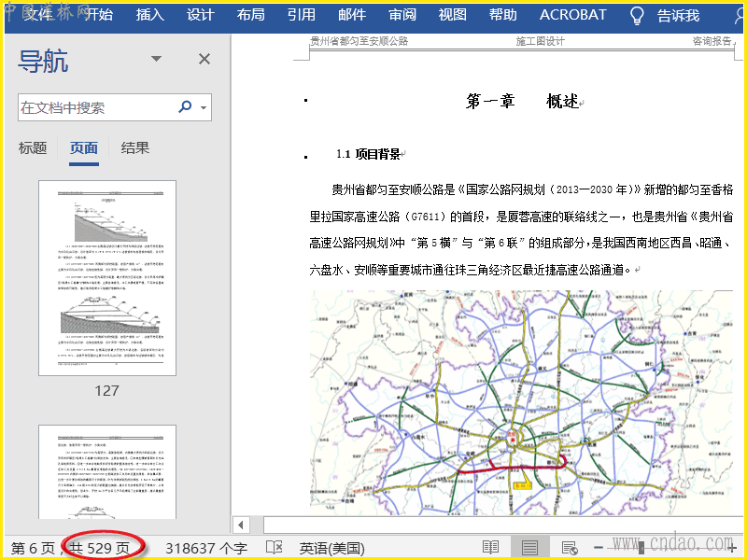Screen dimensions: 747x560
Task: Click the 318637 个字 word count
Action: pyautogui.click(x=206, y=548)
